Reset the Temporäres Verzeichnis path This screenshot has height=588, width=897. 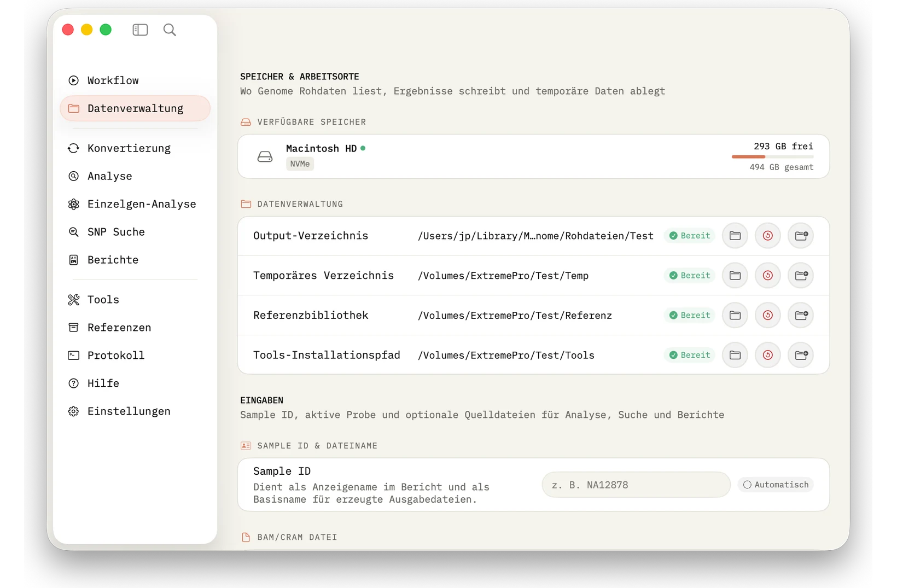point(767,275)
